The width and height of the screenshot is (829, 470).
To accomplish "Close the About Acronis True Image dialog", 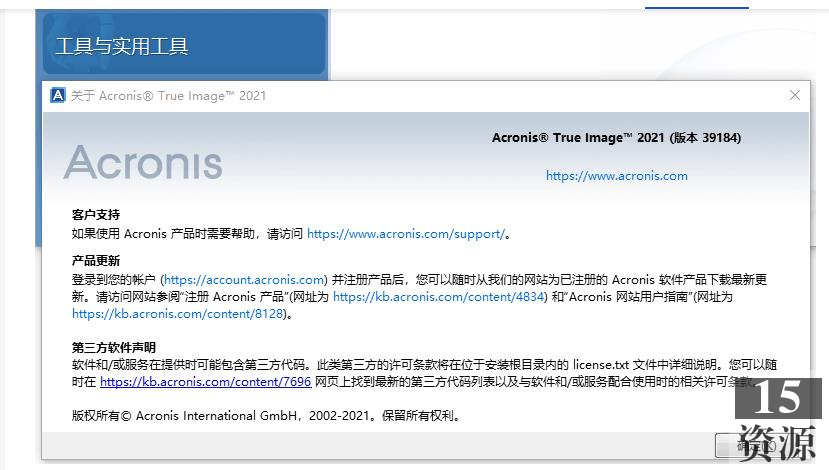I will (795, 95).
